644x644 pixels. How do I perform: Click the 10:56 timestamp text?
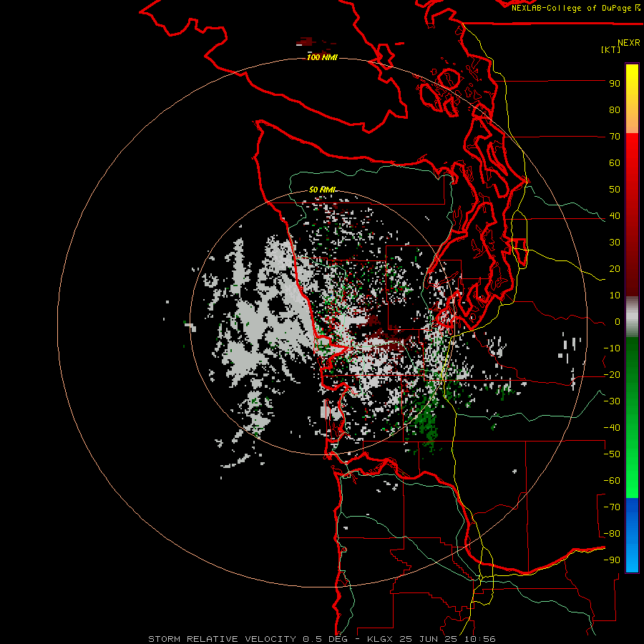coord(480,639)
